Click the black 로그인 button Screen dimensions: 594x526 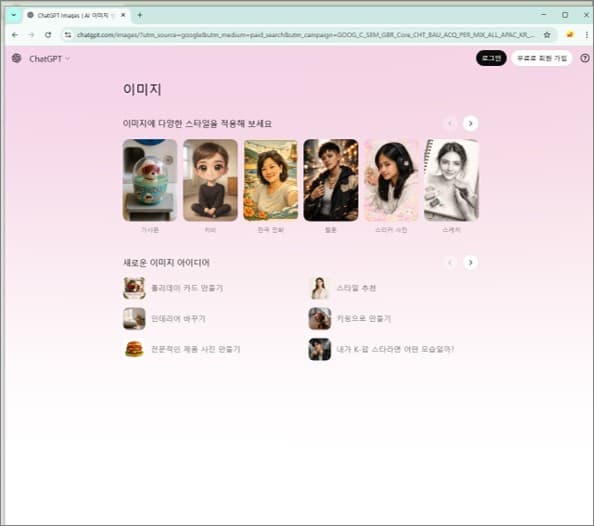[x=491, y=58]
